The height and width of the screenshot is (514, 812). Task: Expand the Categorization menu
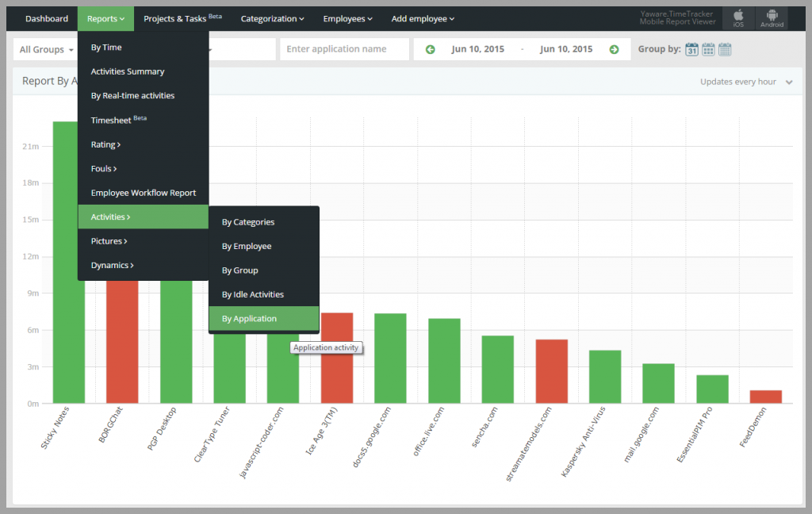273,18
